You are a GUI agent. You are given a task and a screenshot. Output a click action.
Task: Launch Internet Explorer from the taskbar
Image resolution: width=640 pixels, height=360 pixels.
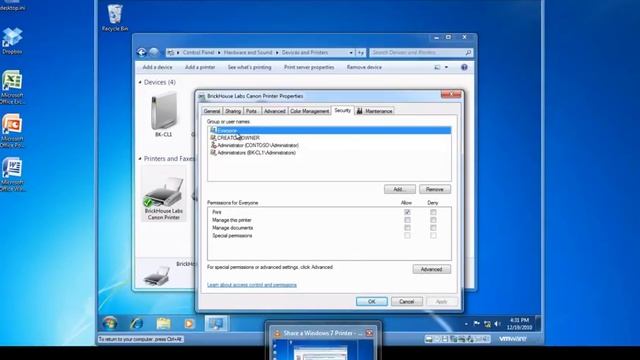click(136, 323)
